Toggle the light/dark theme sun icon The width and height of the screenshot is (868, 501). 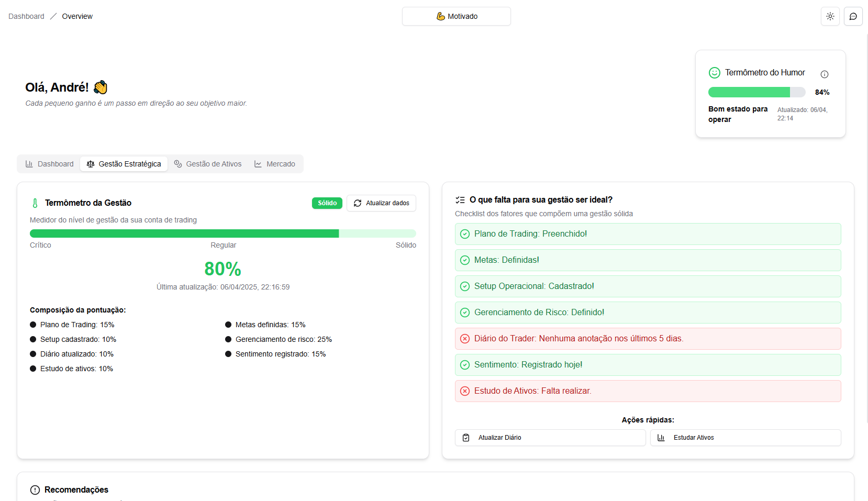click(830, 16)
